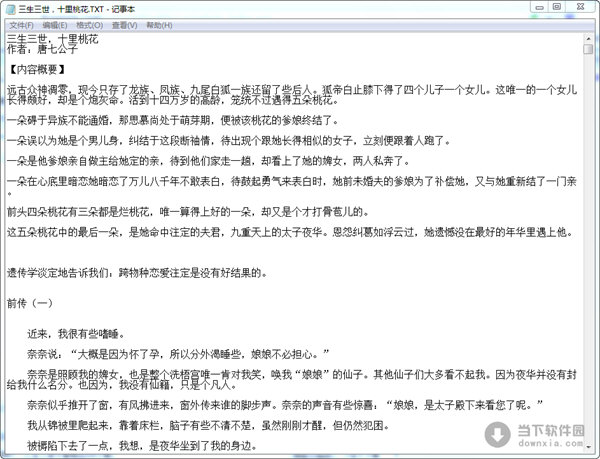
Task: Click the line starting 一朵是他爹娘亲自做主
Action: point(209,161)
